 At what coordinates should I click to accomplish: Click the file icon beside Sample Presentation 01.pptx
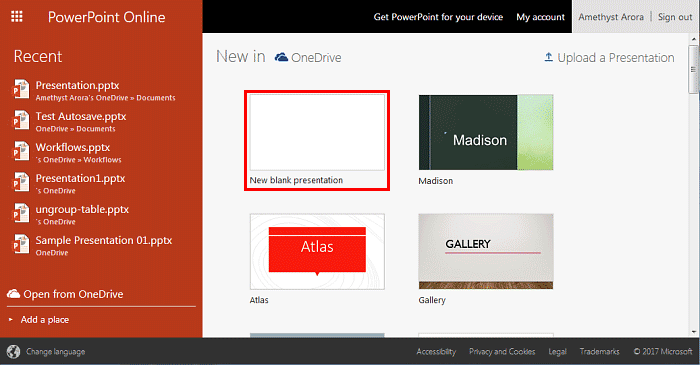point(20,245)
